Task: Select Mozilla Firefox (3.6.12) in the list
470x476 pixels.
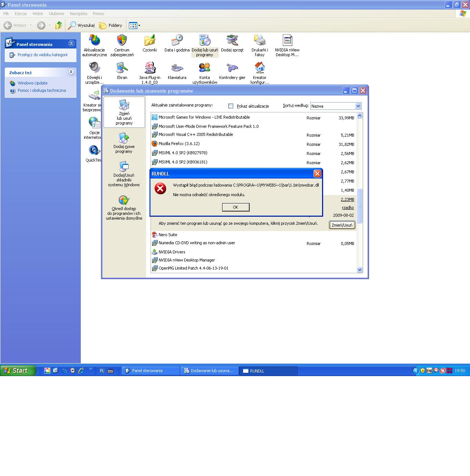Action: (253, 144)
